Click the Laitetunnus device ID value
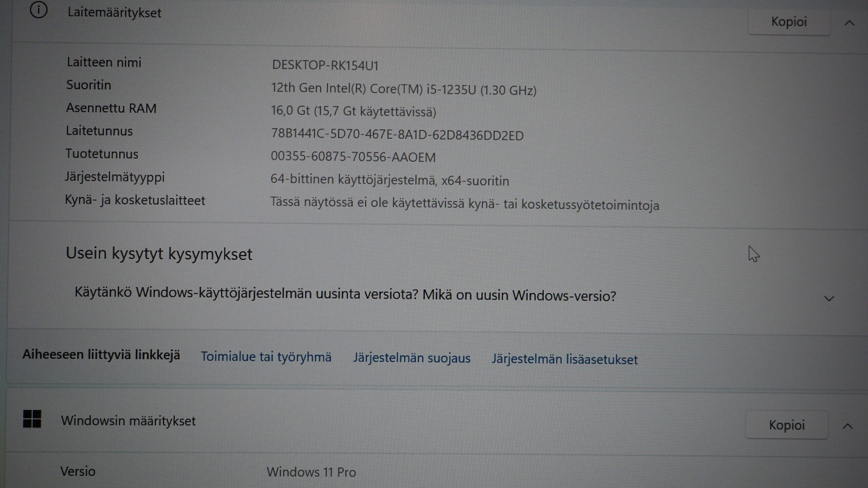 (x=397, y=135)
